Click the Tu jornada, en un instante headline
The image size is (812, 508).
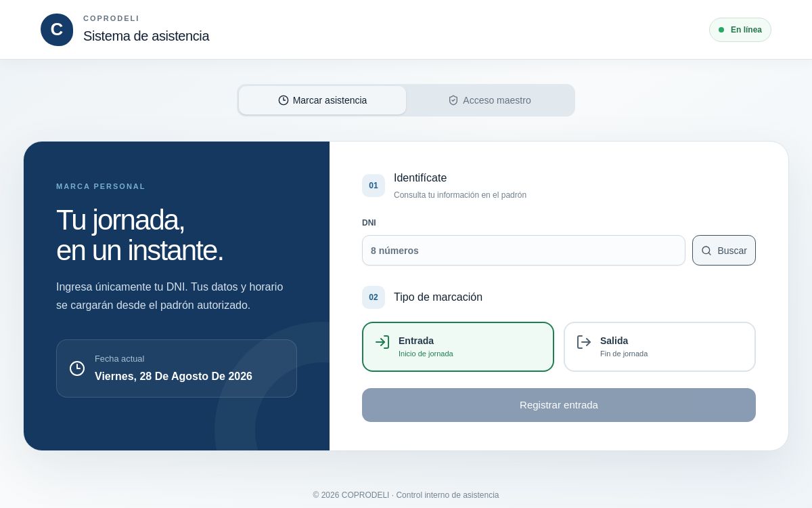(x=140, y=235)
